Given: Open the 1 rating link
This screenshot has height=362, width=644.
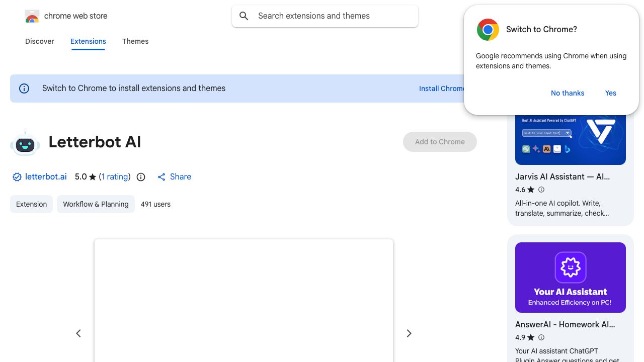Looking at the screenshot, I should (115, 176).
